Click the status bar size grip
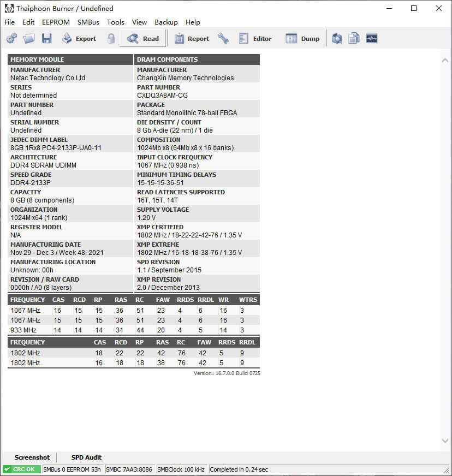This screenshot has height=476, width=452. (446, 470)
